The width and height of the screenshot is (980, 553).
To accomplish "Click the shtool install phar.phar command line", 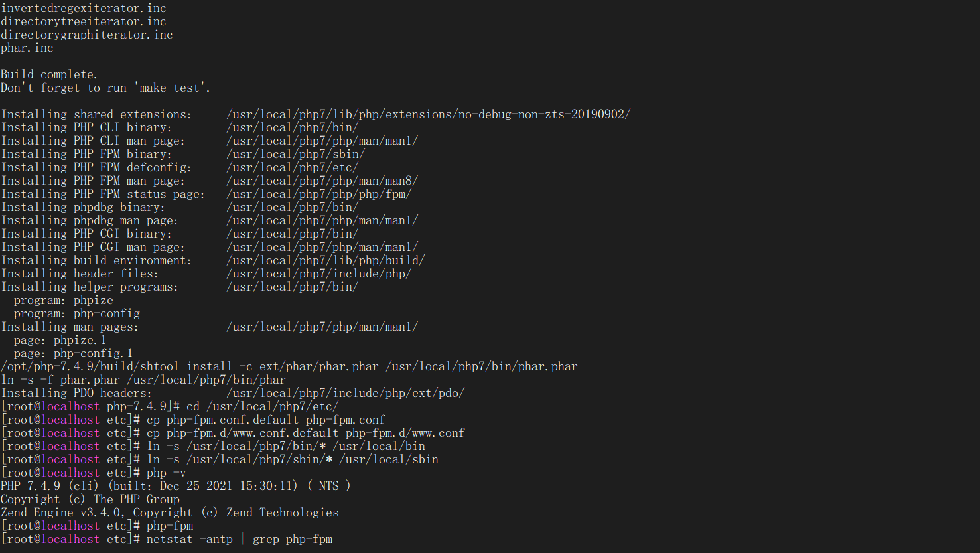I will pyautogui.click(x=289, y=366).
